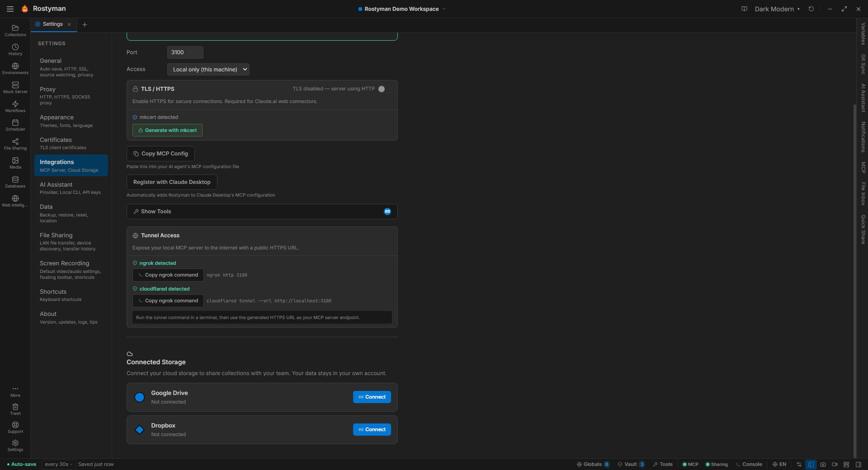
Task: Open Vault from the status bar
Action: 631,464
